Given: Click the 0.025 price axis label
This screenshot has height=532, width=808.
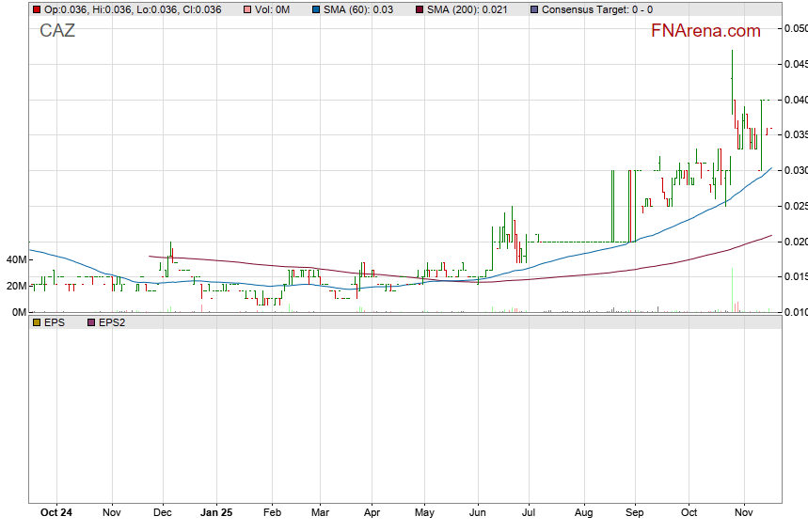Looking at the screenshot, I should pos(795,206).
